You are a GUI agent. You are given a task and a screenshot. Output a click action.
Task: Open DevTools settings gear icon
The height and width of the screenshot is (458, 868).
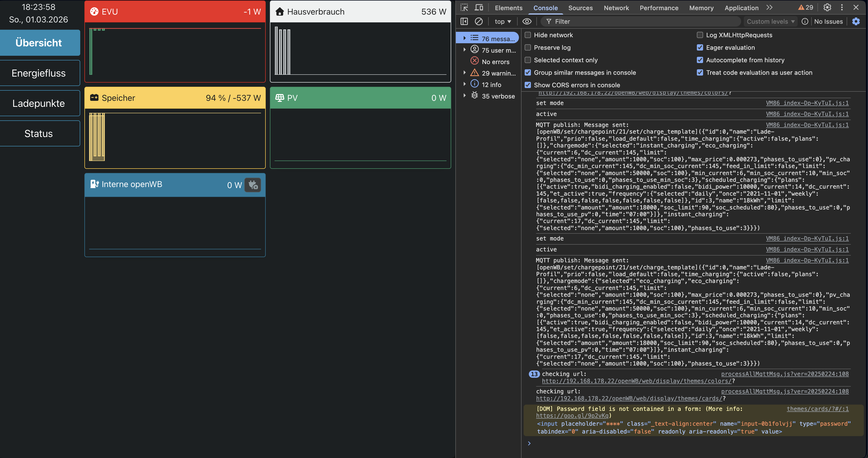pos(827,7)
